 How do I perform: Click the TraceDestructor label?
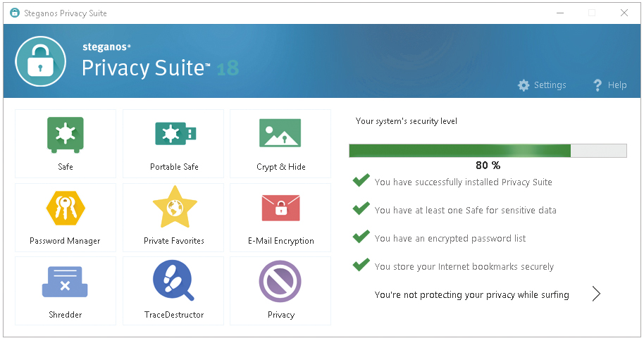pyautogui.click(x=174, y=315)
